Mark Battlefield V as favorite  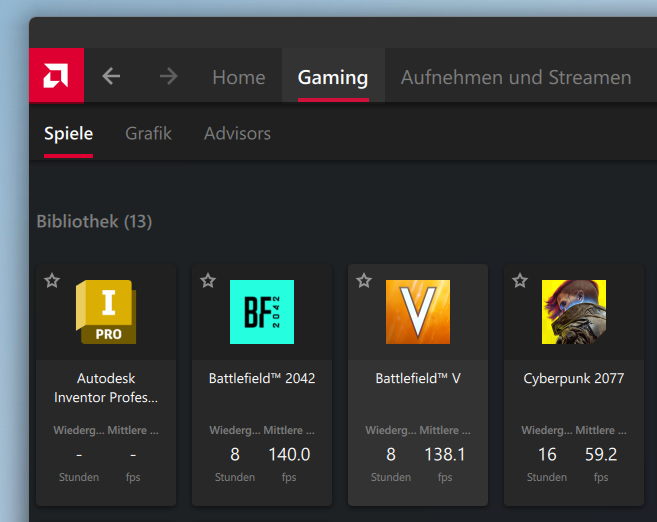click(364, 280)
